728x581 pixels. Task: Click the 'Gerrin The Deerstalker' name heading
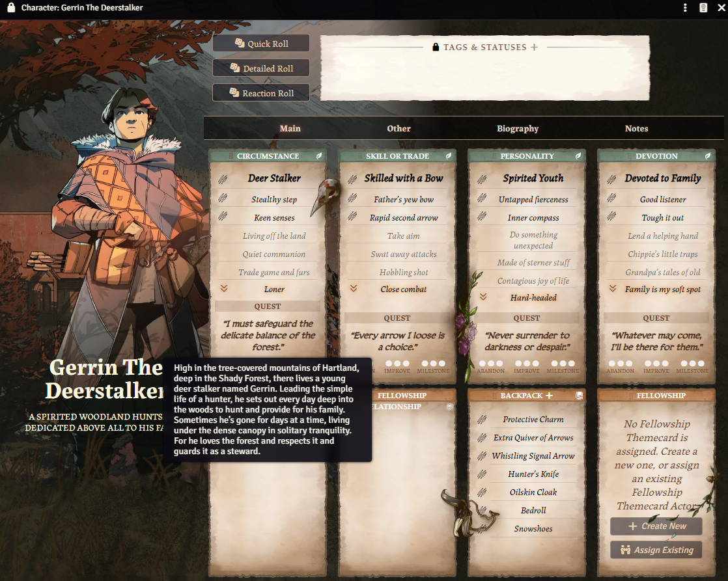(105, 379)
